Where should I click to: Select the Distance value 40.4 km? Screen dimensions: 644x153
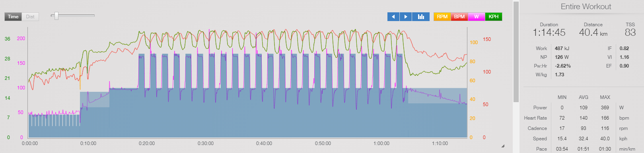[593, 33]
